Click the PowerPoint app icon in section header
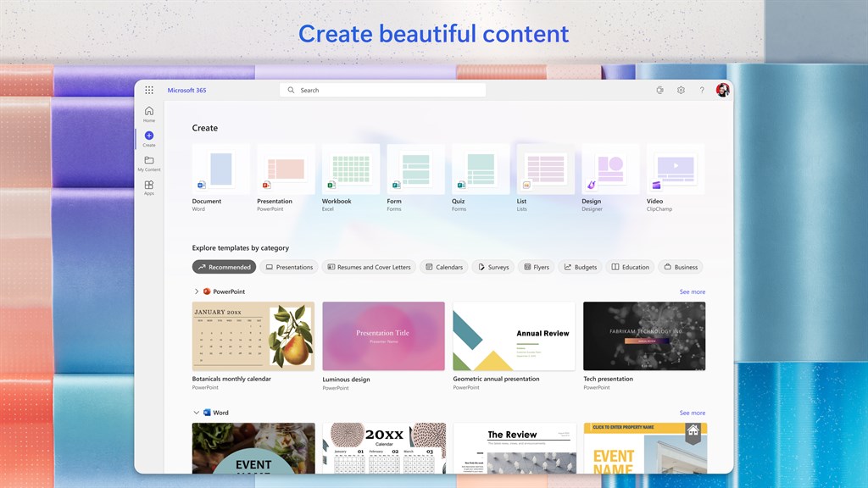Viewport: 868px width, 488px height. click(207, 291)
